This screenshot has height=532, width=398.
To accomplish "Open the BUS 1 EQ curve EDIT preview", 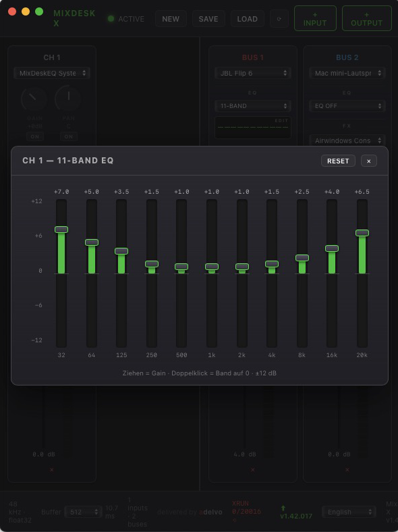I will pyautogui.click(x=253, y=128).
